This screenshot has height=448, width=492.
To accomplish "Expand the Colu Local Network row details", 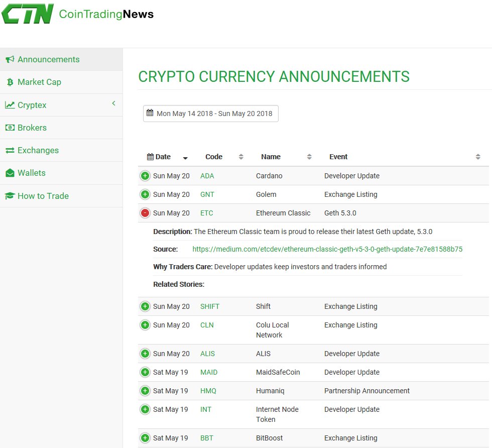I will [145, 325].
